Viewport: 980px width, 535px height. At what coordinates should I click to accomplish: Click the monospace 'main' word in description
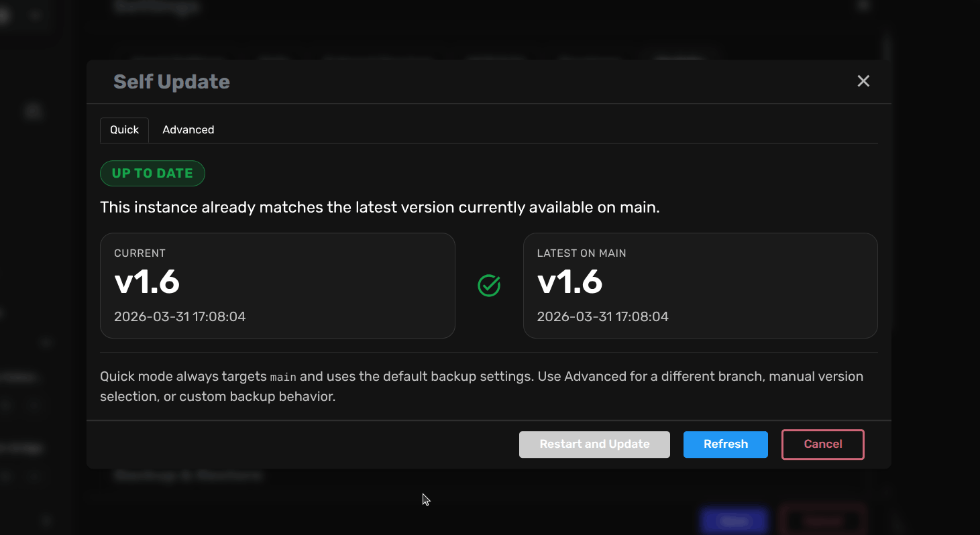pos(282,377)
